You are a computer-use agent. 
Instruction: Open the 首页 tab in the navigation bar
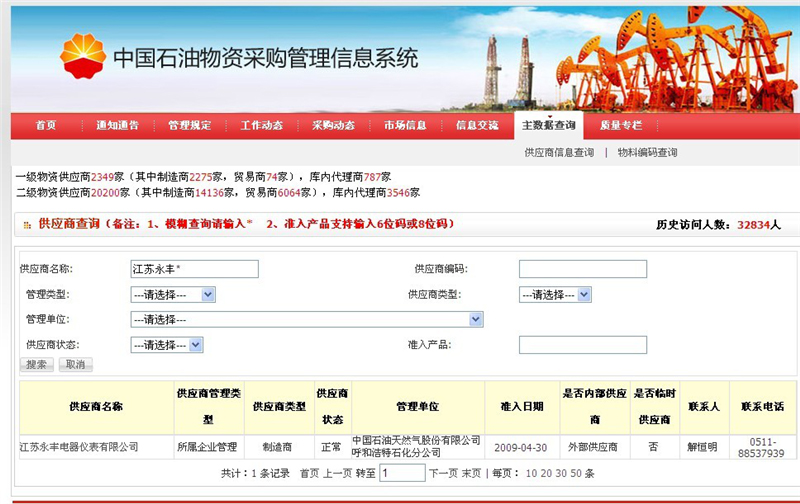[45, 126]
